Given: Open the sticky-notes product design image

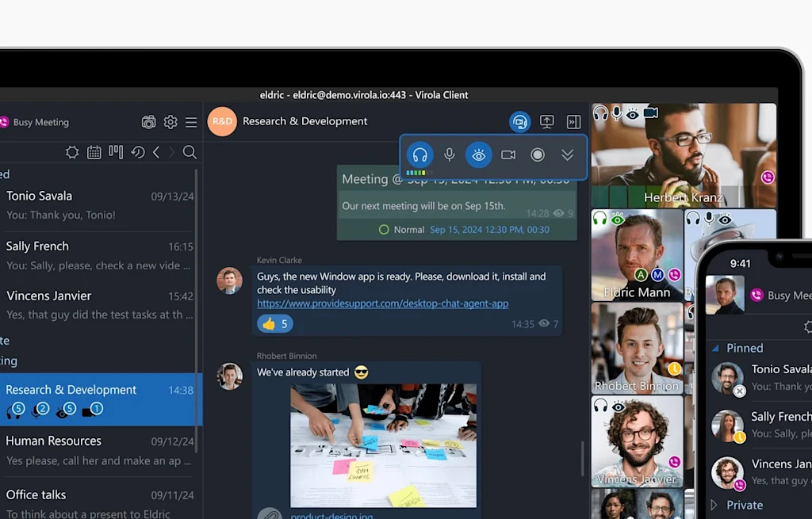Looking at the screenshot, I should pos(383,445).
